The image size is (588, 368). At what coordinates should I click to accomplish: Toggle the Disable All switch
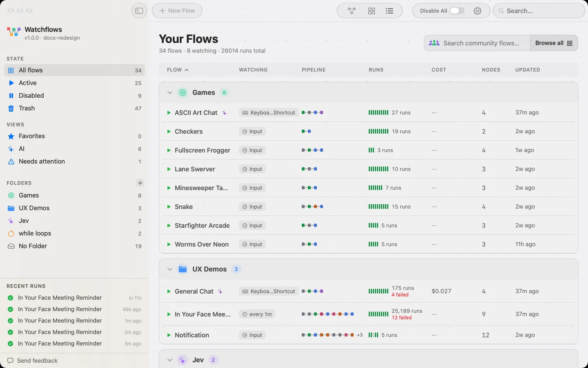[457, 11]
